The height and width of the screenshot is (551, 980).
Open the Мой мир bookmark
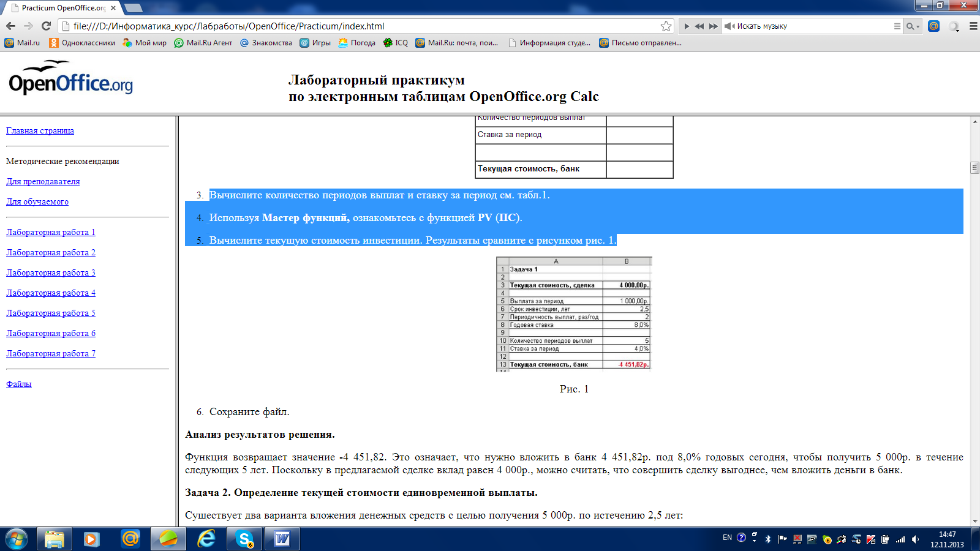pyautogui.click(x=145, y=43)
